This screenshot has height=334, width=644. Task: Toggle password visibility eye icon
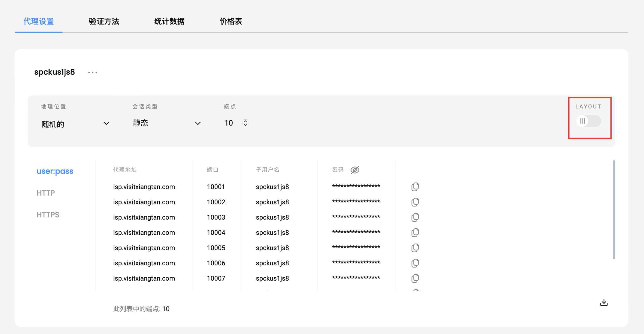[355, 170]
